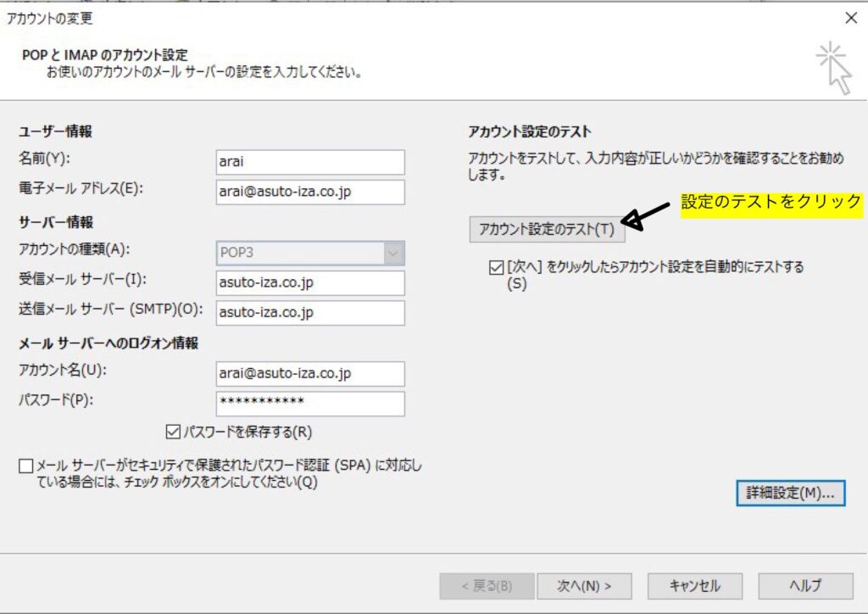This screenshot has height=614, width=868.
Task: Click the アカウント名 input field
Action: pos(309,373)
